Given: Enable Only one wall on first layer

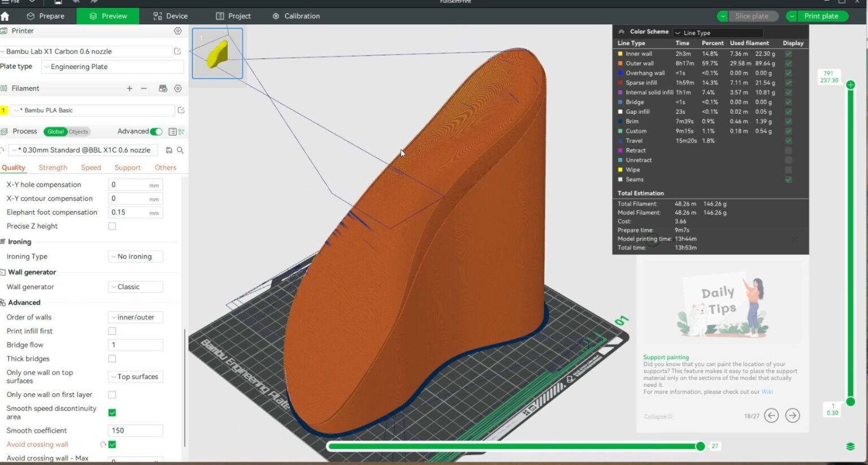Looking at the screenshot, I should (112, 395).
